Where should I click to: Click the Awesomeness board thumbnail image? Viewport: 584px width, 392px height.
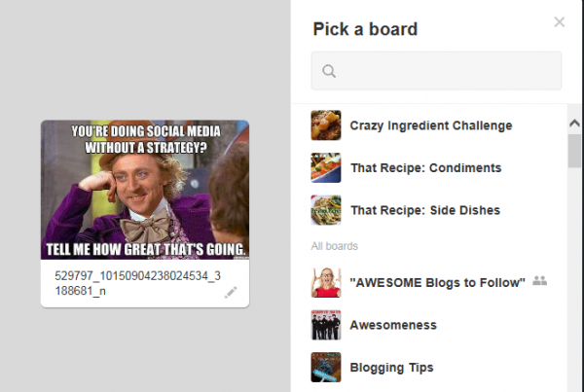point(326,325)
